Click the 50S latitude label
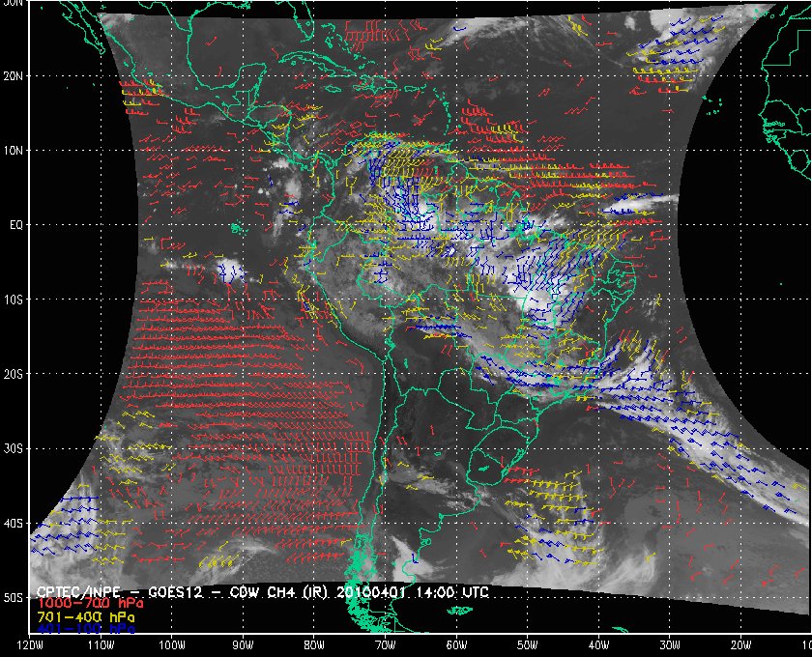The image size is (812, 657). [13, 598]
